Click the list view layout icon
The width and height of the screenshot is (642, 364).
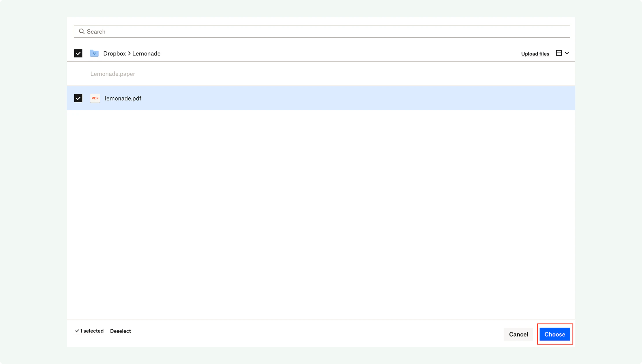(559, 53)
